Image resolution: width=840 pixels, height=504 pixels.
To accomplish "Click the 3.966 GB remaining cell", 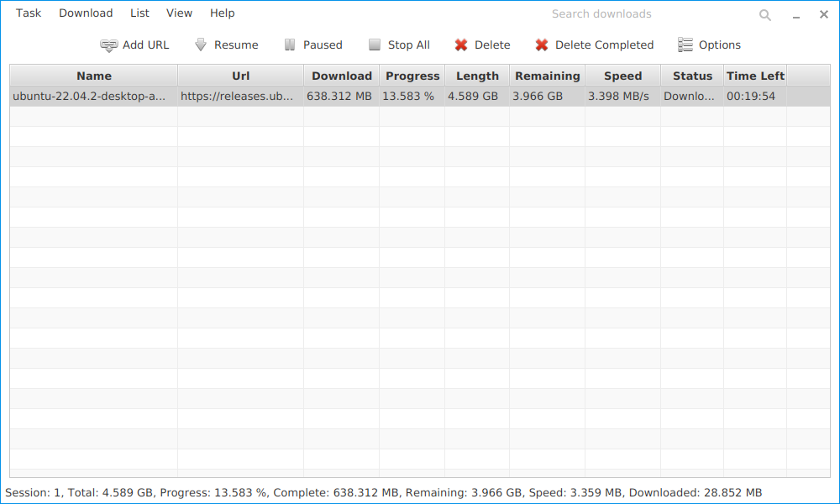I will 547,97.
